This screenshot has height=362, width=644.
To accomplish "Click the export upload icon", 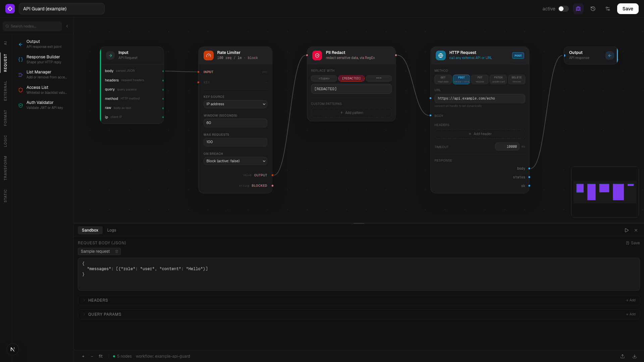I will coord(623,356).
